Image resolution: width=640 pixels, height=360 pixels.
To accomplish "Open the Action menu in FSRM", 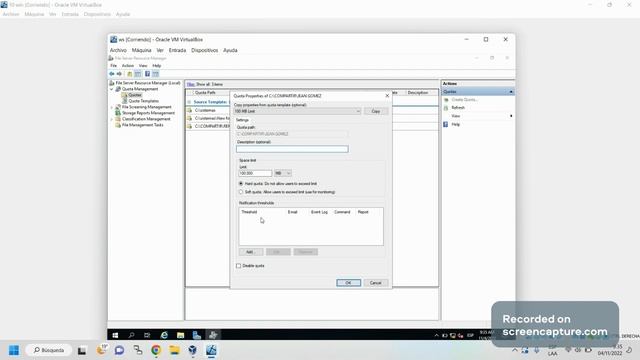I will coord(128,66).
